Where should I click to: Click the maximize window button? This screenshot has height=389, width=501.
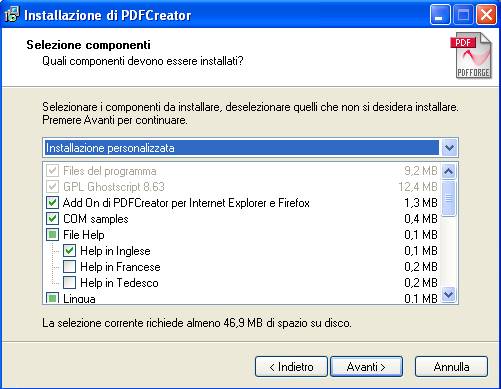click(463, 15)
